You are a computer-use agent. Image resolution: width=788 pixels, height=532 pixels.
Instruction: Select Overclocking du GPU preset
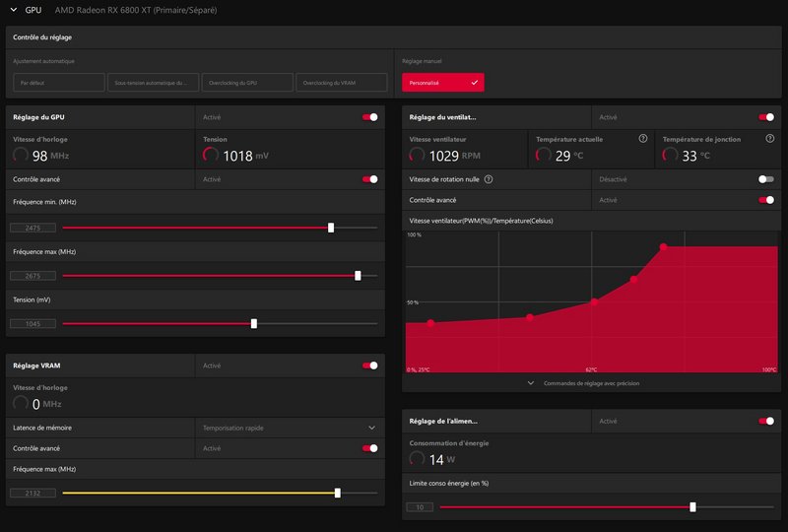[x=247, y=83]
